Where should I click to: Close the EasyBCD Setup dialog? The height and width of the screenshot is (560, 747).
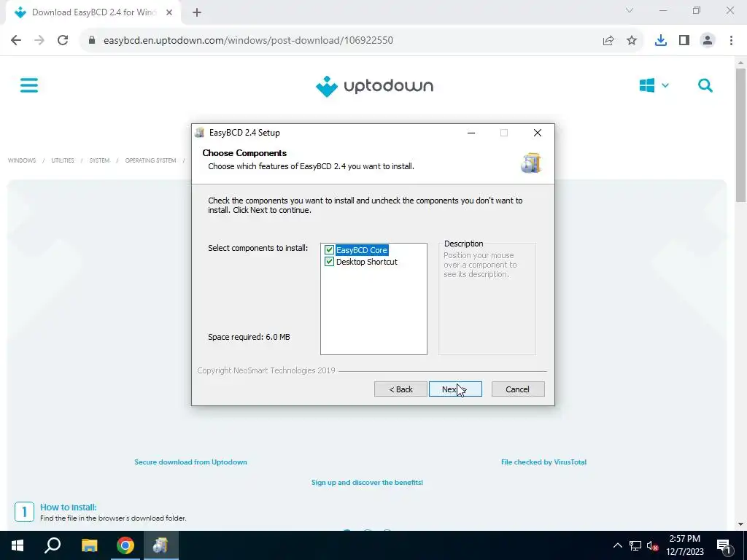point(538,133)
